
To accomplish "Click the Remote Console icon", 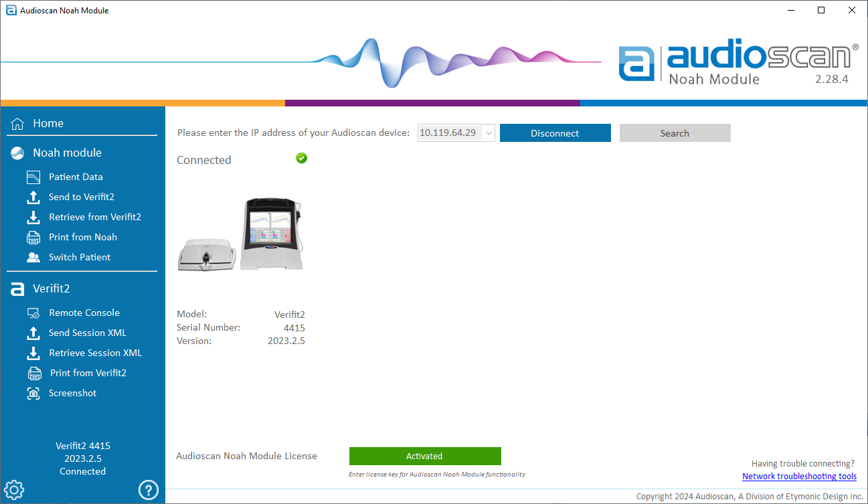I will (33, 313).
